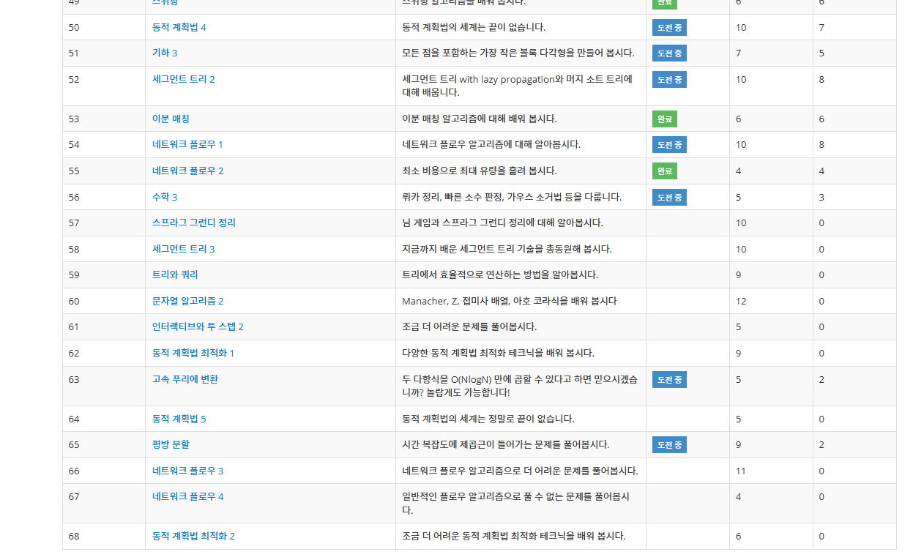Viewport: 924px width, 560px height.
Task: Open 인터랙티브와 투 스텝 2 link
Action: [198, 326]
